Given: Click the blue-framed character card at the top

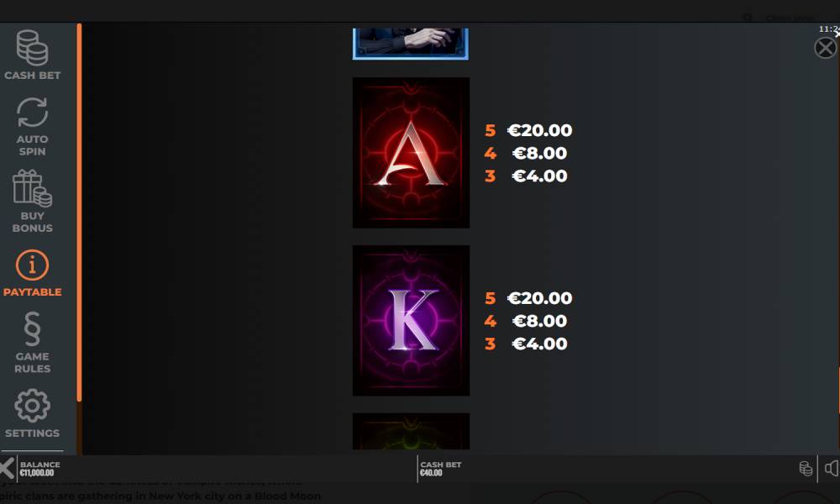Looking at the screenshot, I should click(x=411, y=44).
